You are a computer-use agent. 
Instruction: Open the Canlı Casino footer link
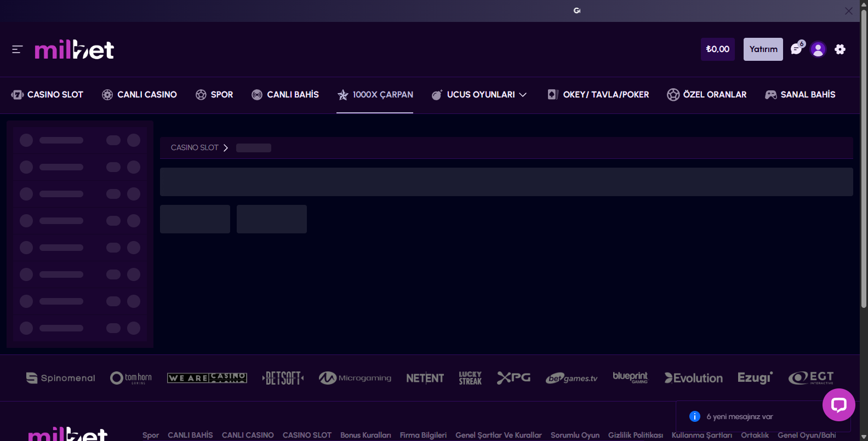(248, 435)
